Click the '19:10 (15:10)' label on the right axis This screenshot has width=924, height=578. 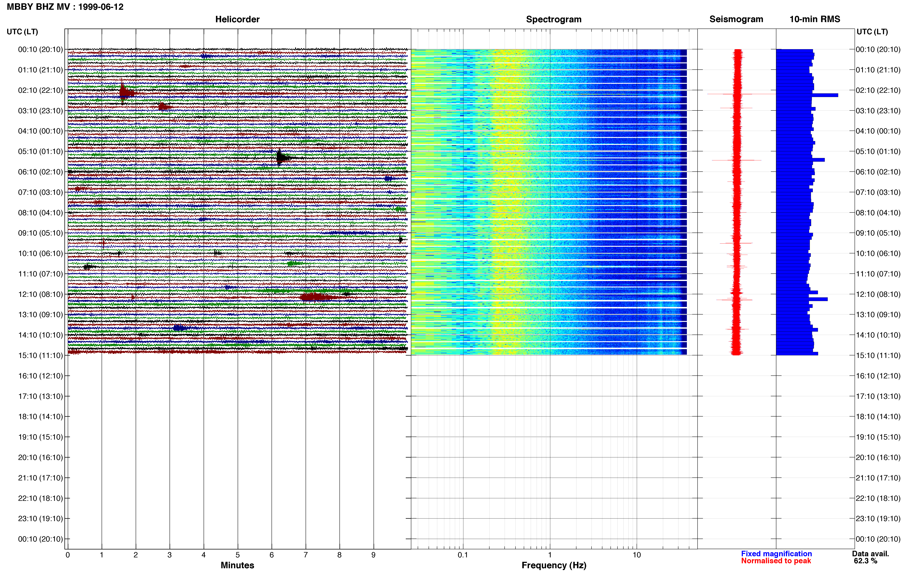[878, 437]
